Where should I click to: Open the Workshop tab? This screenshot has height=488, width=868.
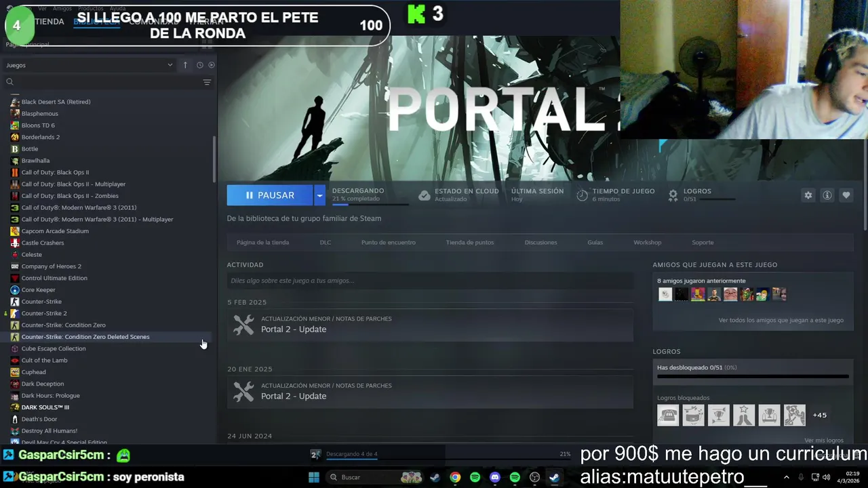coord(648,243)
